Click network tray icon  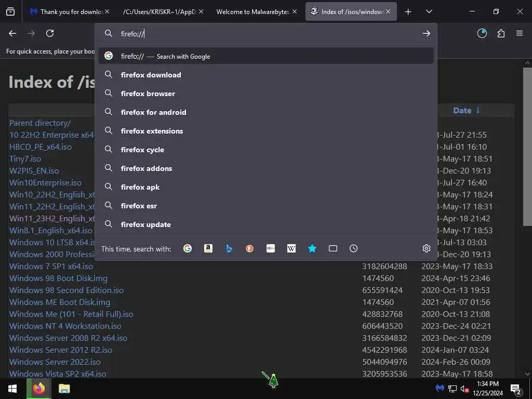click(x=453, y=389)
